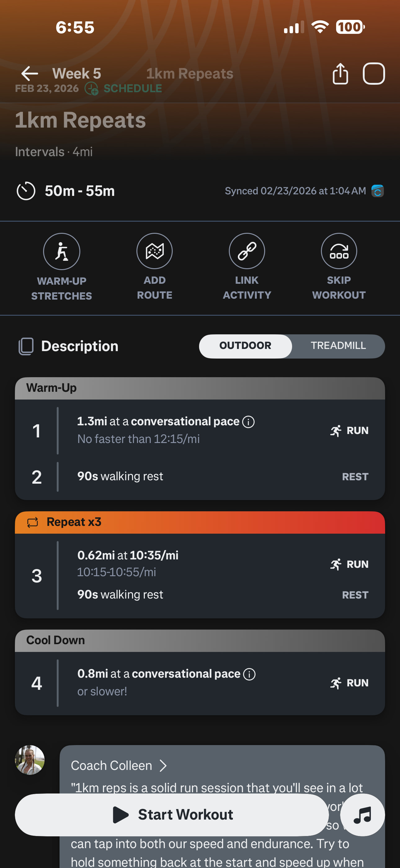Image resolution: width=400 pixels, height=868 pixels.
Task: Tap warm-up conversational pace info icon
Action: 248,422
